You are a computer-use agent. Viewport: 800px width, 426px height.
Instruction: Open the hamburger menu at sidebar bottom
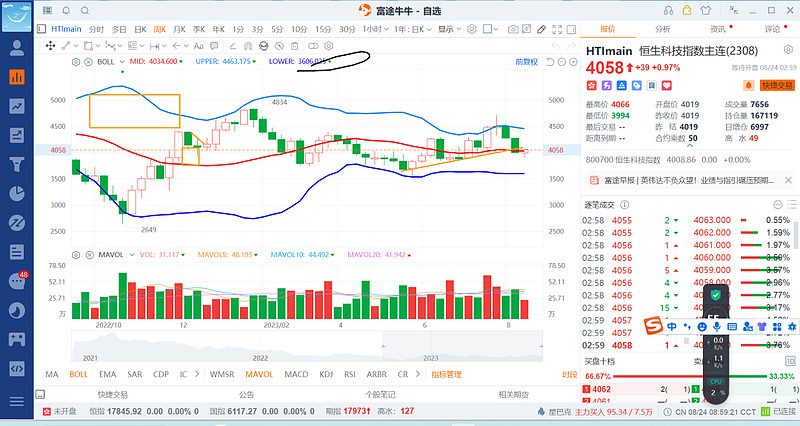[17, 402]
